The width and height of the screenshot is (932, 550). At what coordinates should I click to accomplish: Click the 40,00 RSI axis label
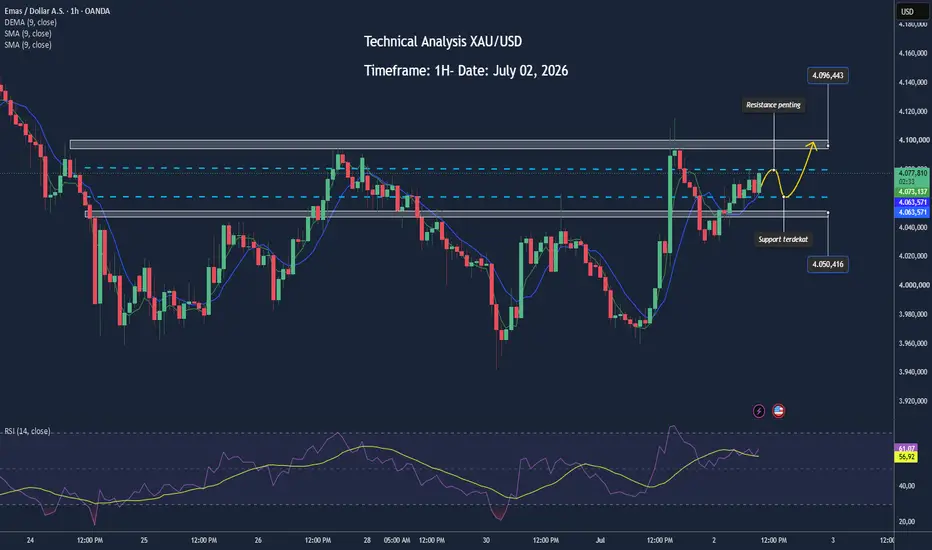pos(907,486)
